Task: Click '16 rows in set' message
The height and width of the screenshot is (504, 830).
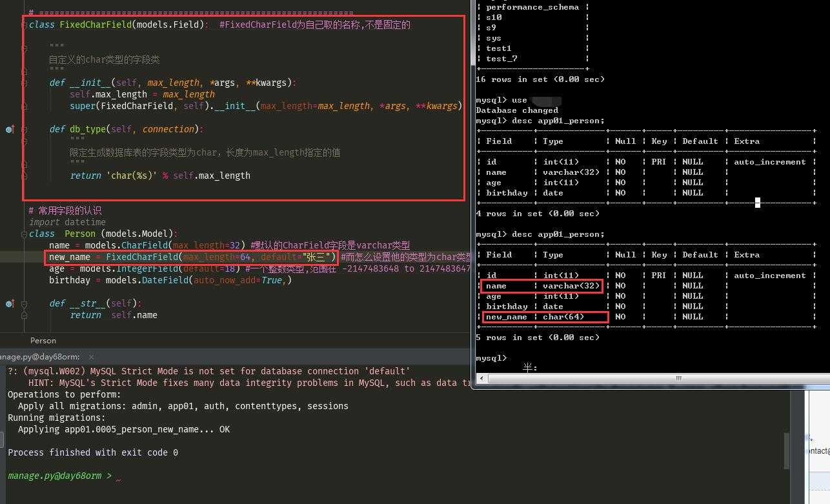Action: (x=540, y=79)
